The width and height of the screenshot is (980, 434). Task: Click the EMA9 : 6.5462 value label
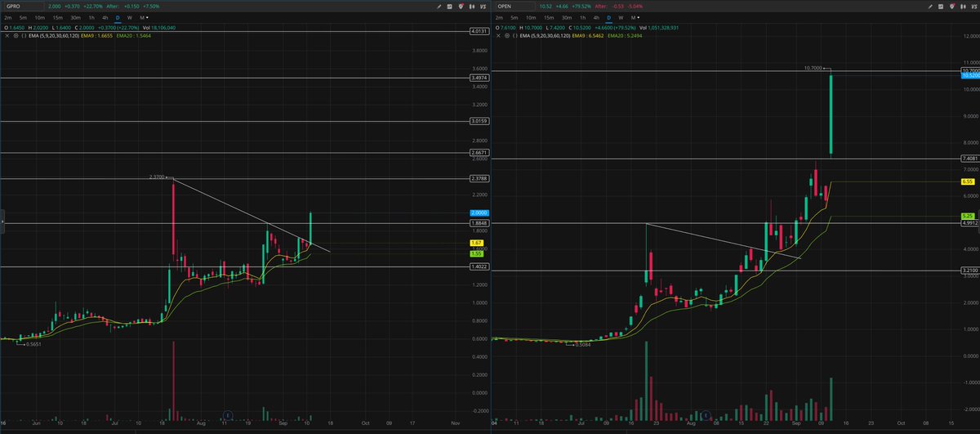pyautogui.click(x=588, y=36)
